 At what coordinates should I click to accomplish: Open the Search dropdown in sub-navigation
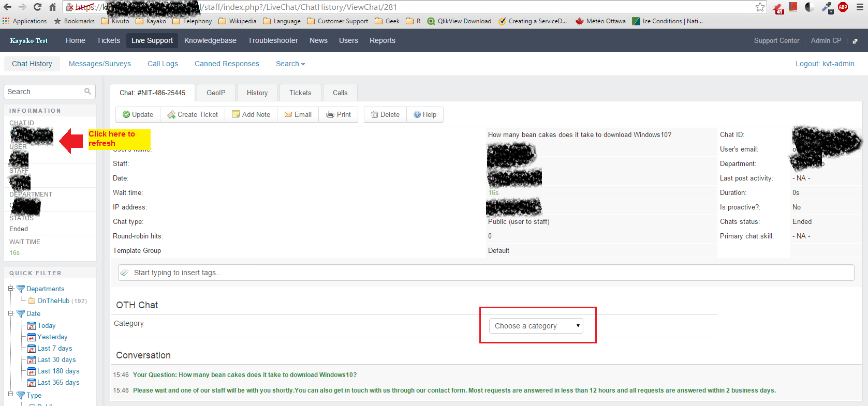click(290, 64)
